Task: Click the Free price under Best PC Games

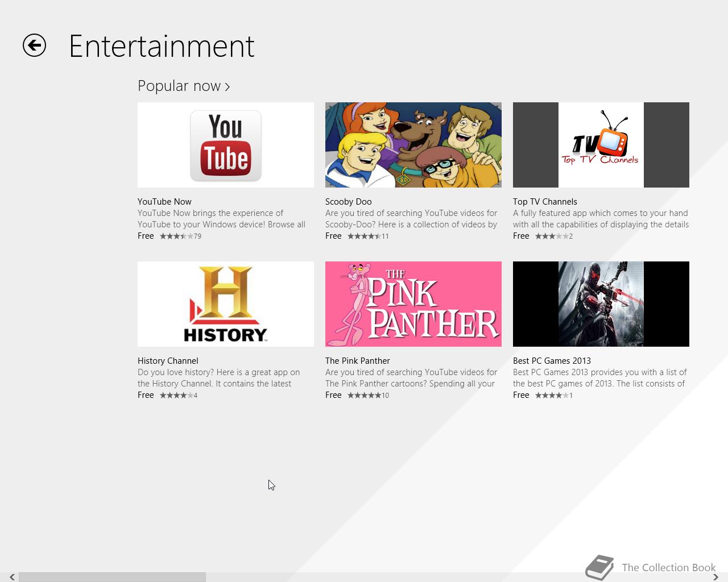Action: pyautogui.click(x=521, y=395)
